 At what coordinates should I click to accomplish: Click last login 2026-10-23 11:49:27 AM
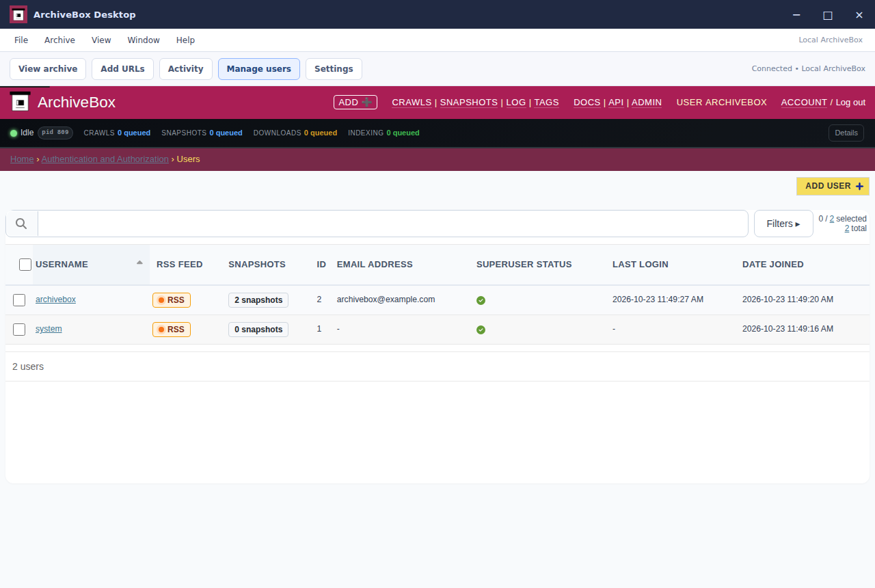[658, 299]
